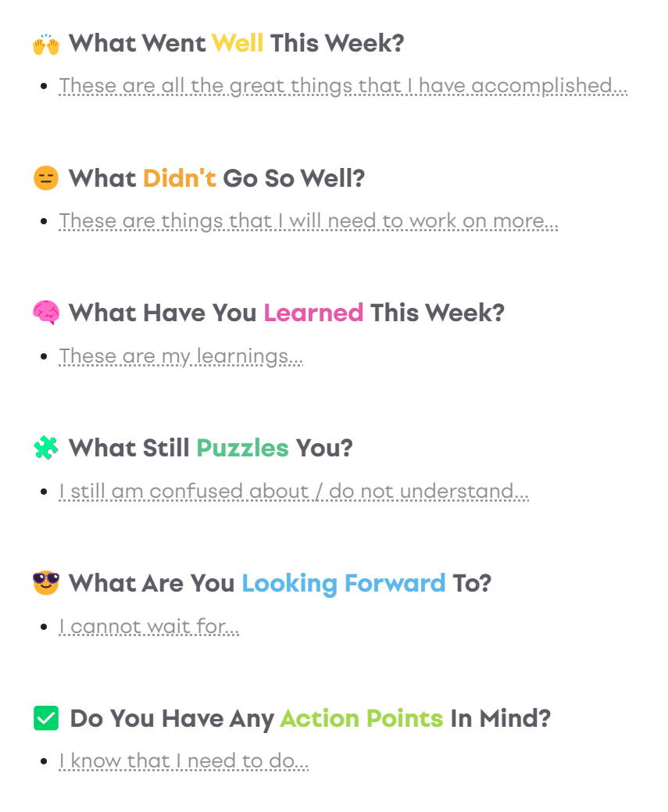Image resolution: width=668 pixels, height=812 pixels.
Task: Click the pink brain emoji icon
Action: coord(46,313)
